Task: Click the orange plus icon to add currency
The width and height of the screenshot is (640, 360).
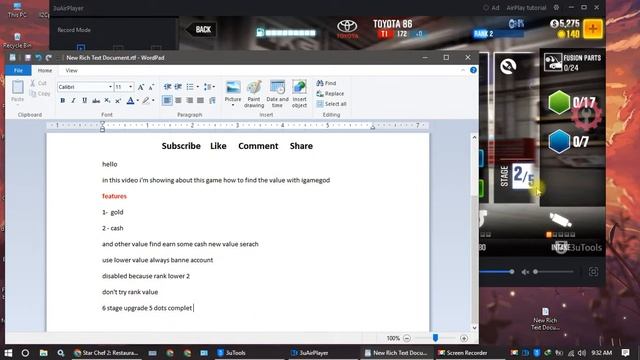Action: [593, 29]
